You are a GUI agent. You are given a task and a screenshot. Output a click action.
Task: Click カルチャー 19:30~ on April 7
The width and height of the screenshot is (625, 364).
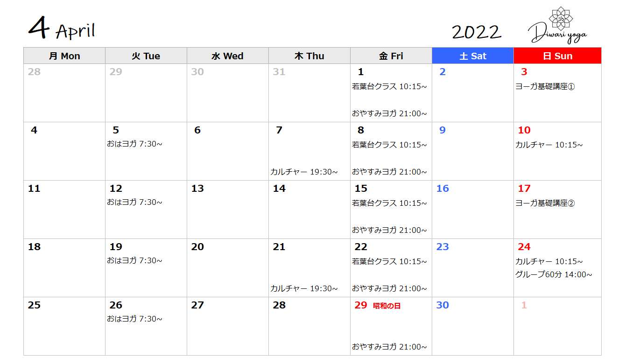click(304, 172)
